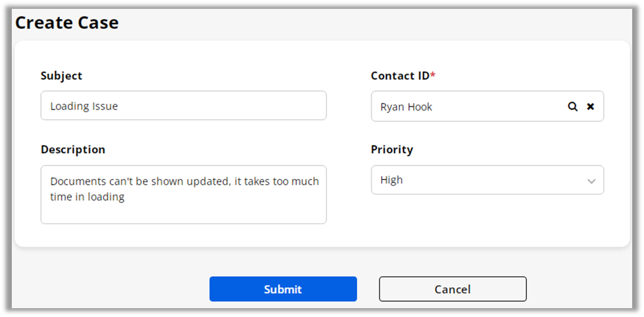Select the Ryan Hook name in Contact ID
Screen dimensions: 644x317
(406, 107)
